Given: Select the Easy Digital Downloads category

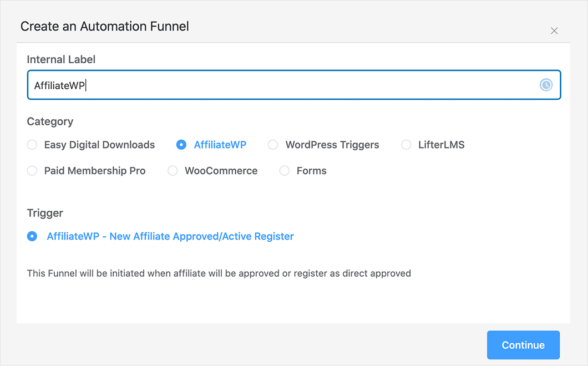Looking at the screenshot, I should click(32, 144).
